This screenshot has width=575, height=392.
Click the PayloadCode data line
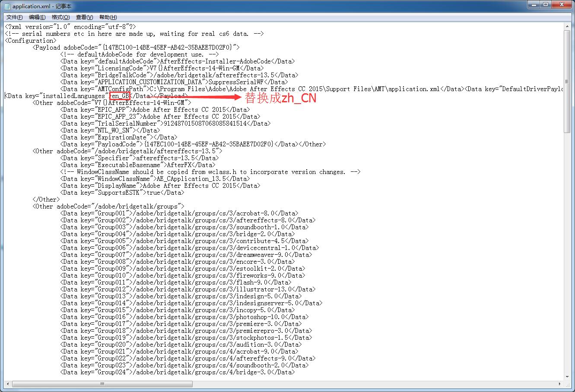coord(193,144)
